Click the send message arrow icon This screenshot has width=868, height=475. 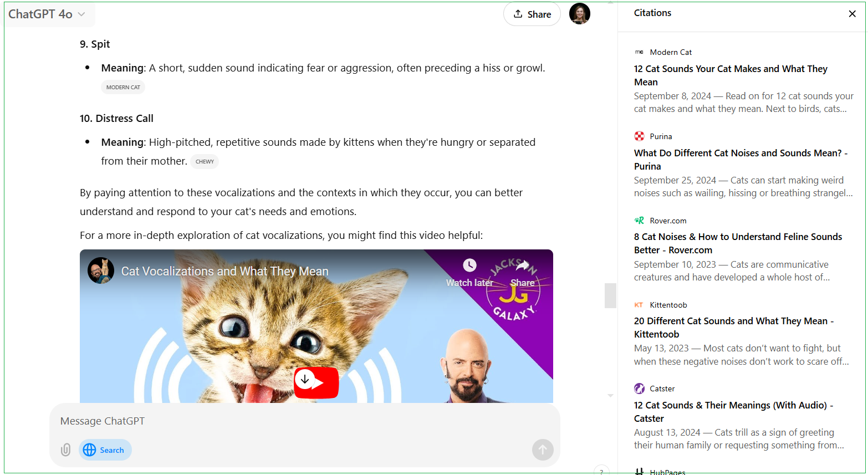click(543, 450)
